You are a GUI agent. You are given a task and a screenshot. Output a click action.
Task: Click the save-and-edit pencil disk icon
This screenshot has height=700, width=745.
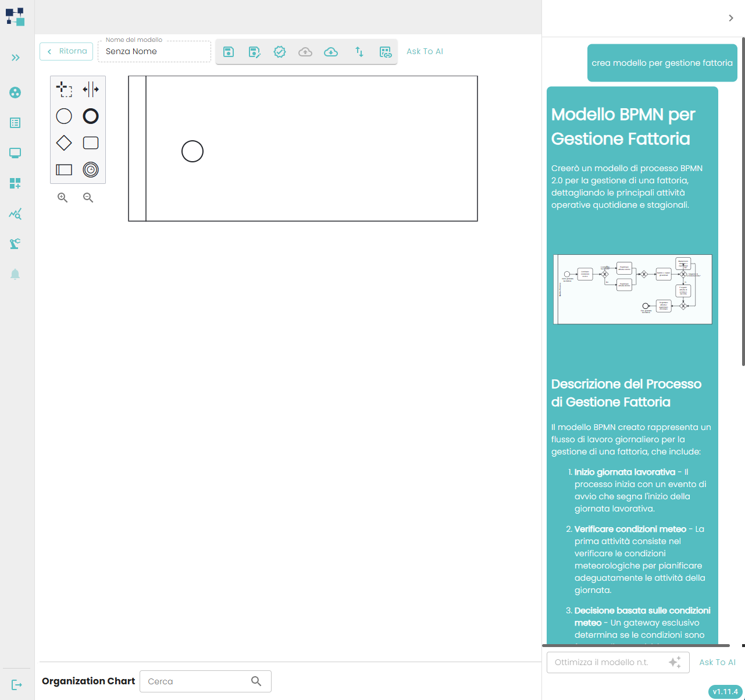[x=254, y=52]
